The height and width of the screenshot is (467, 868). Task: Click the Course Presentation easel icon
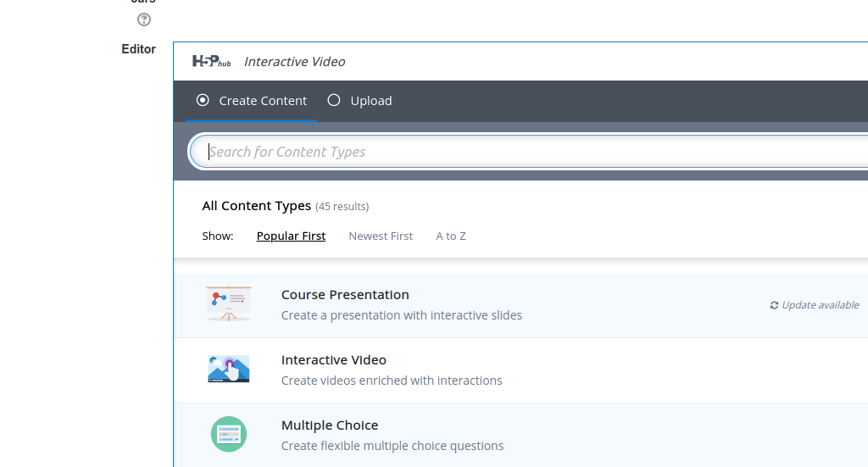coord(229,304)
